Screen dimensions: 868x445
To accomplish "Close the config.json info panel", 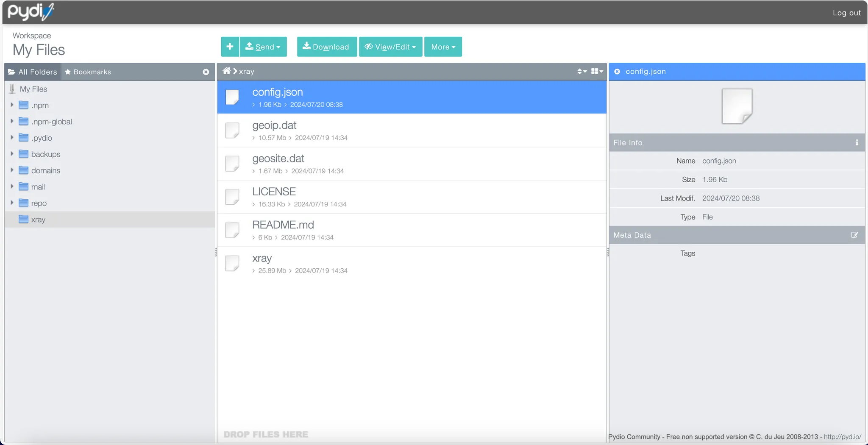I will tap(617, 72).
